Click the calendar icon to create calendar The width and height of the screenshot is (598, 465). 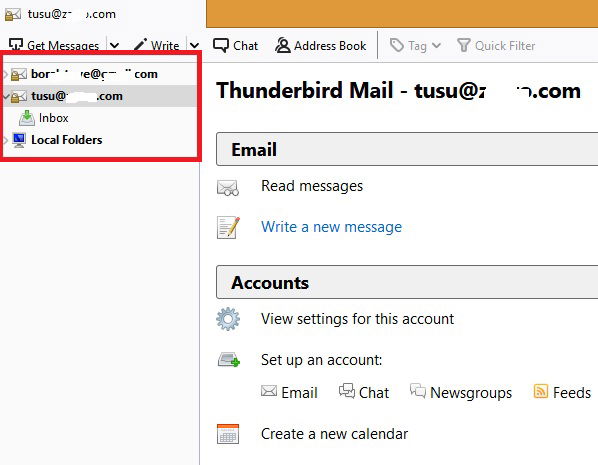coord(228,434)
